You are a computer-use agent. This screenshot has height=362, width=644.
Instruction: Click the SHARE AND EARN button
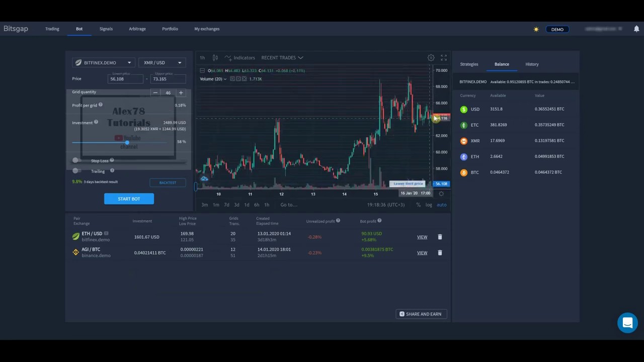click(421, 314)
